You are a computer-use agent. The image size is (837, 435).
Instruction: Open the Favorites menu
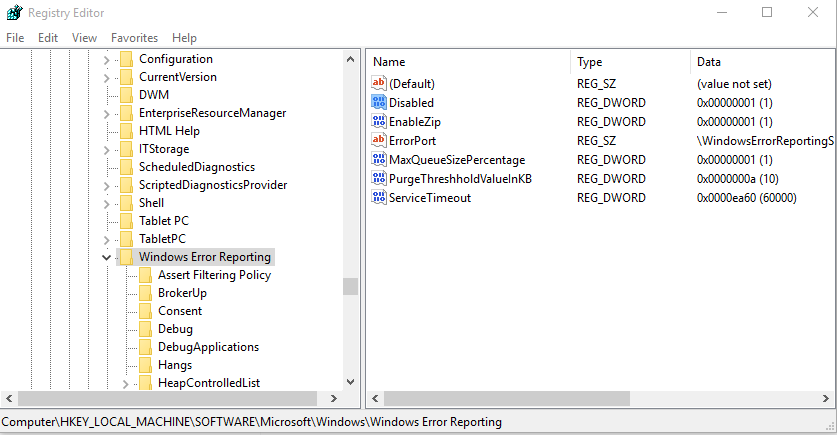click(135, 38)
